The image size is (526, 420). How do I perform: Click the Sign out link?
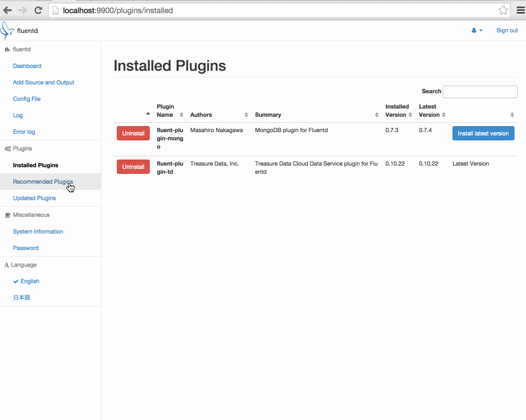(x=507, y=31)
